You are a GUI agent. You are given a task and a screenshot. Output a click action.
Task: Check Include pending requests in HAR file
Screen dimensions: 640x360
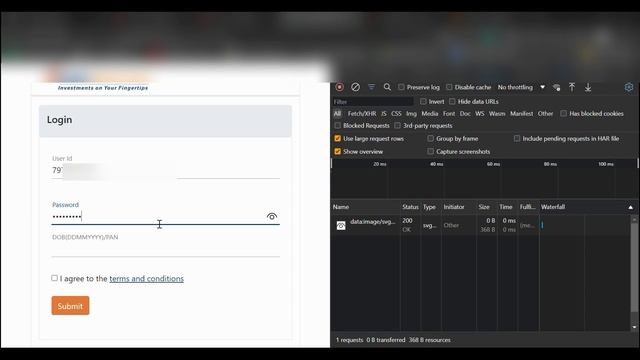[517, 138]
